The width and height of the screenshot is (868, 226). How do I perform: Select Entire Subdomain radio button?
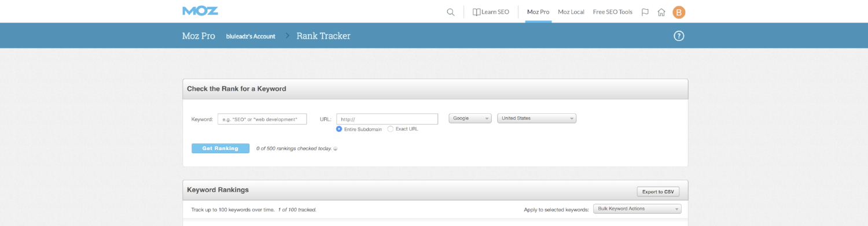pyautogui.click(x=339, y=129)
